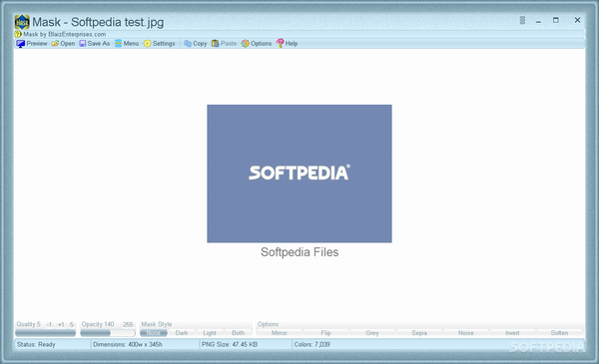Toggle the Mirror option
Viewport: 599px width, 364px height.
(280, 333)
